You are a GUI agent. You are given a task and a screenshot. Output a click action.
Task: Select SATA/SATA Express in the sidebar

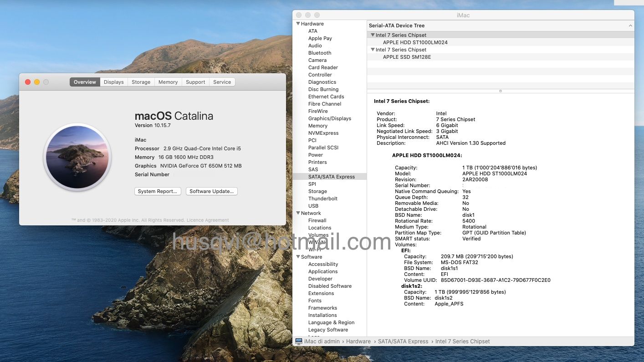tap(332, 177)
